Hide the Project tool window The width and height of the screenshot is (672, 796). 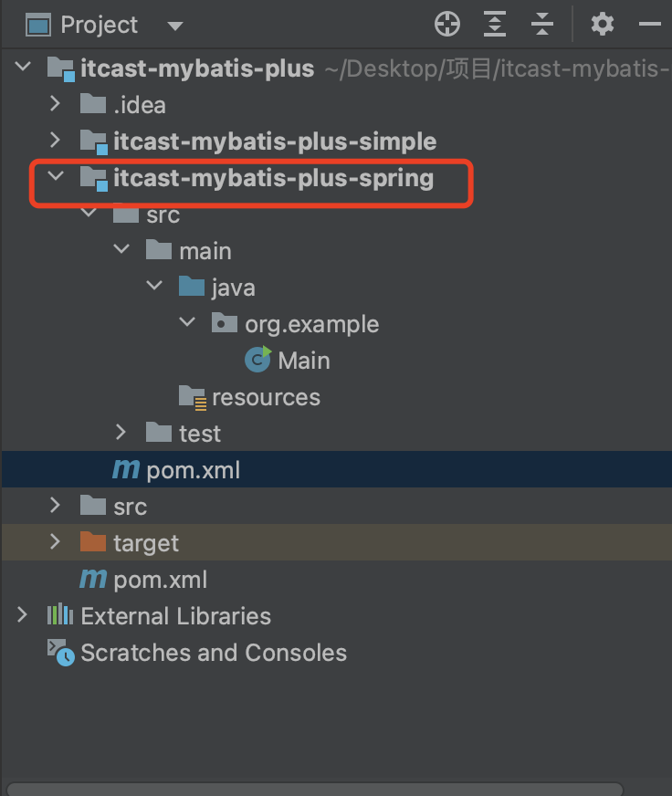click(650, 25)
